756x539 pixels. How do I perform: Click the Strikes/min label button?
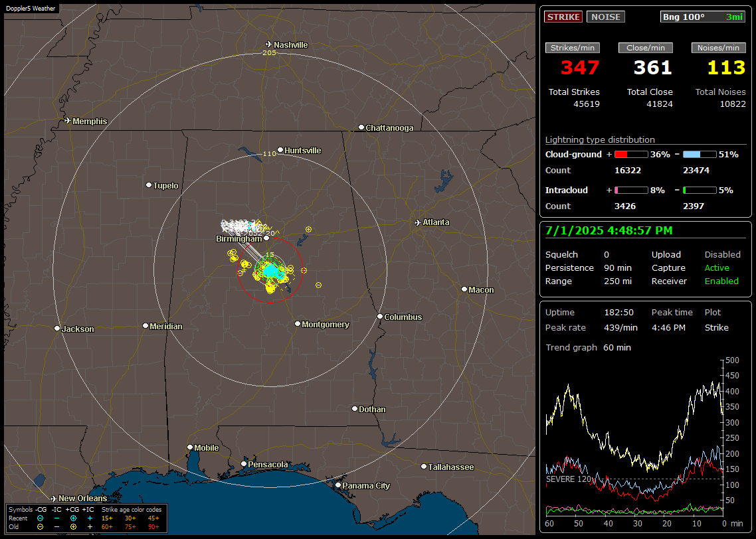click(572, 48)
